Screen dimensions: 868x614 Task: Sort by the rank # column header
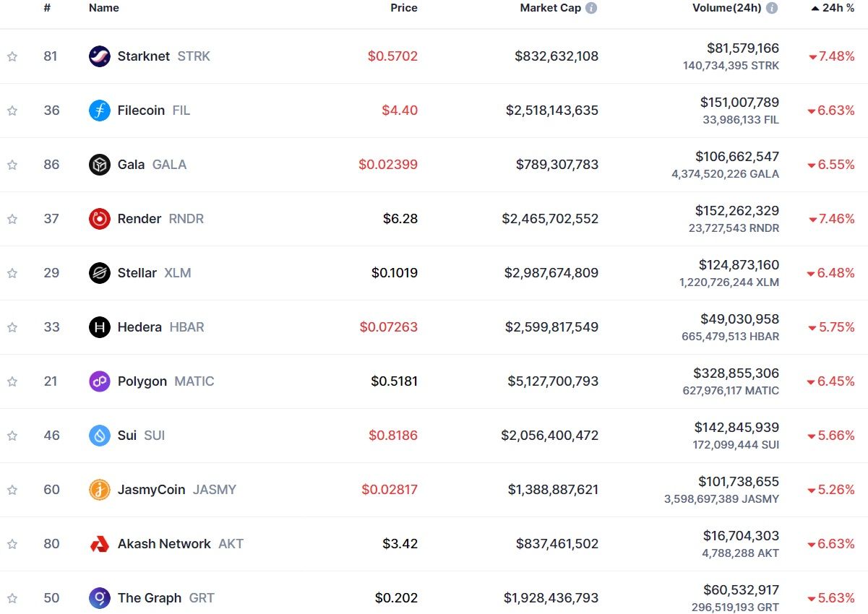tap(47, 8)
